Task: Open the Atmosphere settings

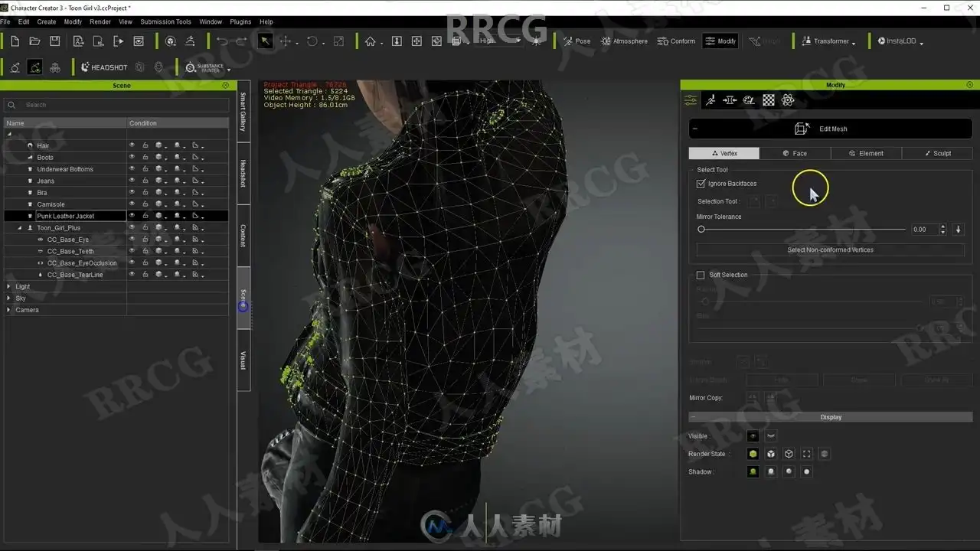Action: pyautogui.click(x=625, y=41)
